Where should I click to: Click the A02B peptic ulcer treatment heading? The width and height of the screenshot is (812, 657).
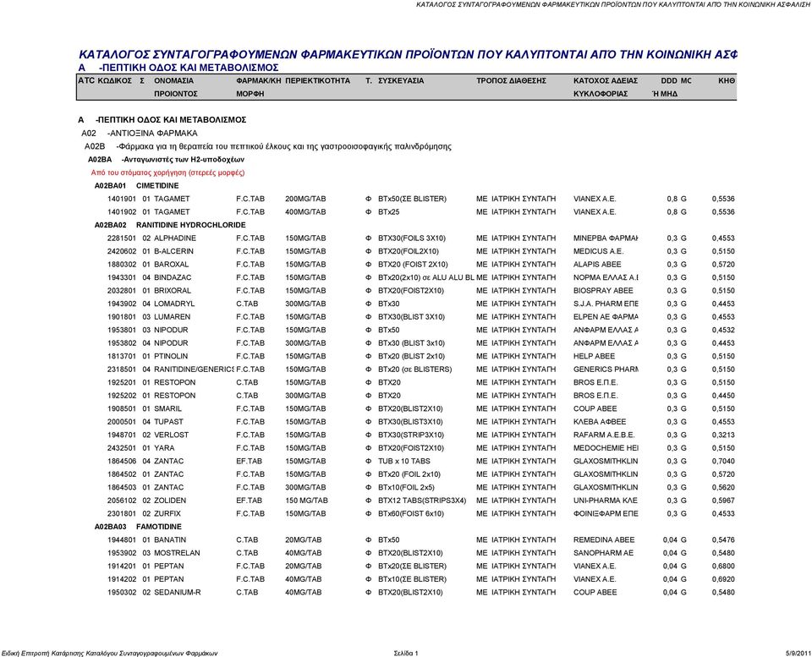tap(268, 146)
